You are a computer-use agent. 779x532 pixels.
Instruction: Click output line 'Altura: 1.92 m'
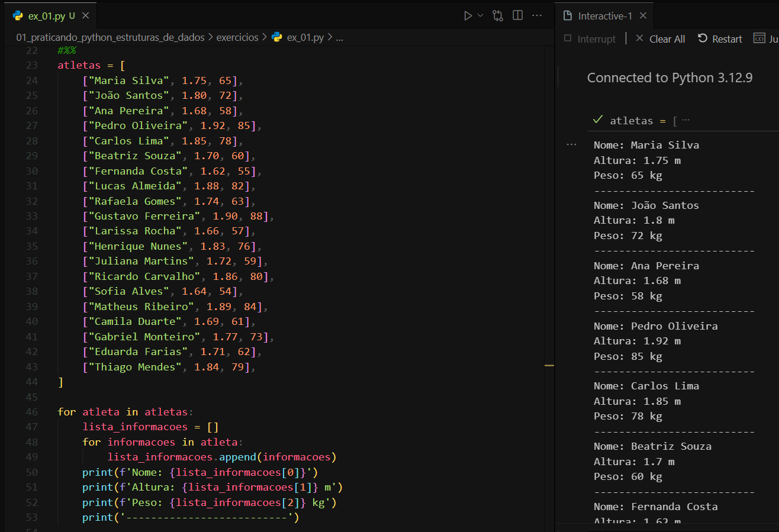tap(637, 341)
